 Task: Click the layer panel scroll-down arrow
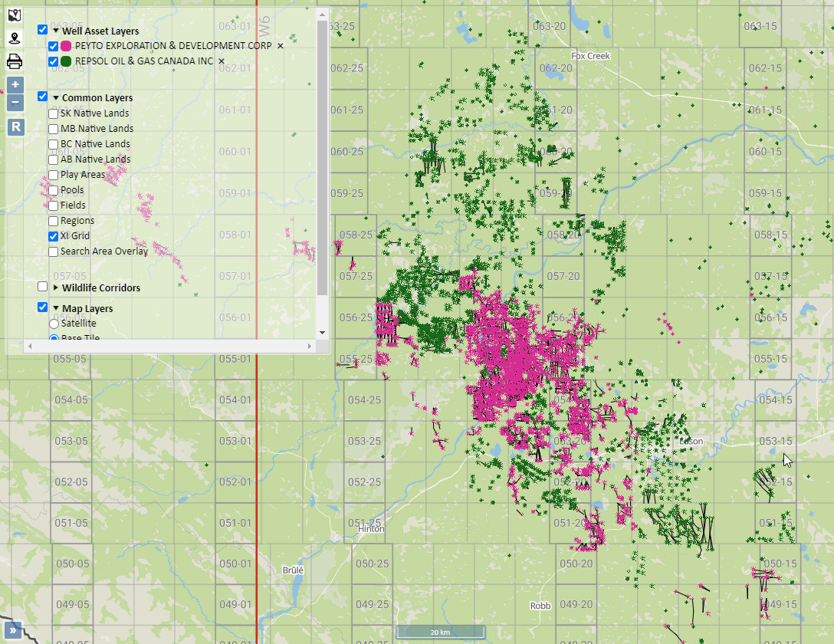tap(322, 333)
